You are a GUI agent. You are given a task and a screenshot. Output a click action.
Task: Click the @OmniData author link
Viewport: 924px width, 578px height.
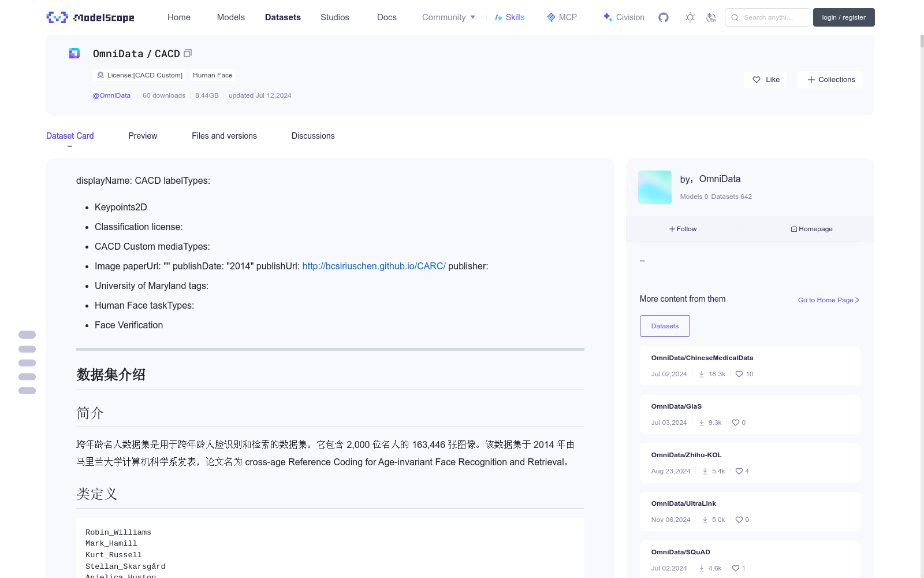tap(111, 95)
